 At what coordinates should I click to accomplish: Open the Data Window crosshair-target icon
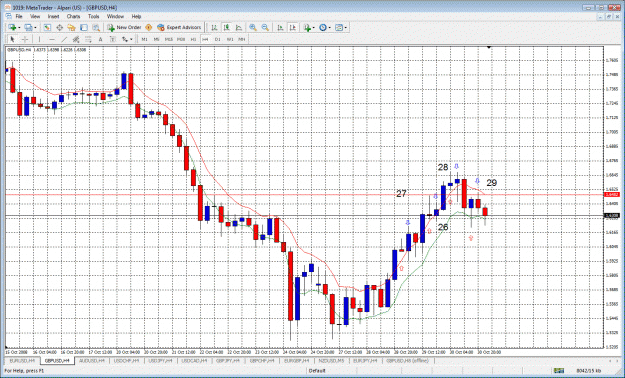pyautogui.click(x=59, y=28)
